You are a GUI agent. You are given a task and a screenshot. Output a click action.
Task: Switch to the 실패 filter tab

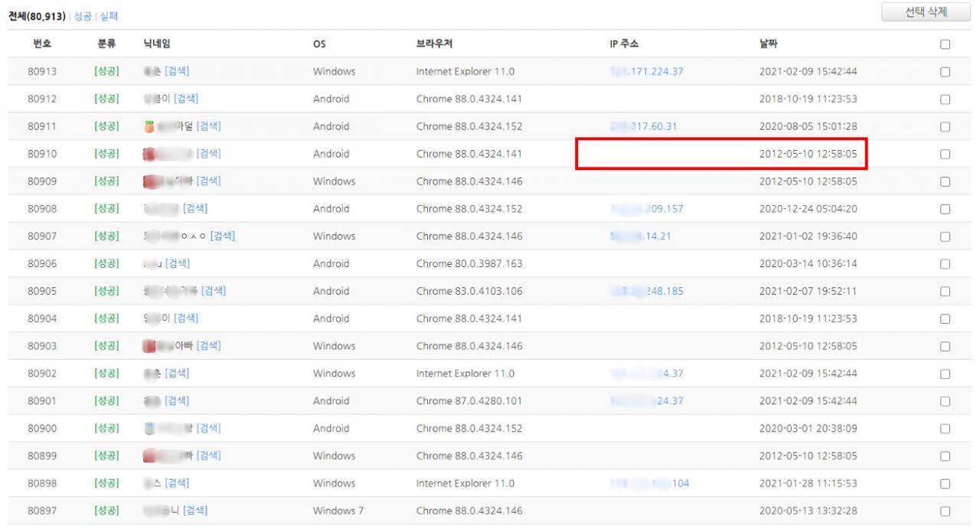[x=109, y=16]
